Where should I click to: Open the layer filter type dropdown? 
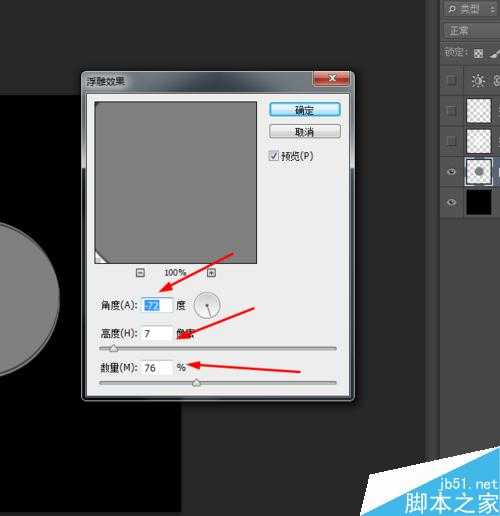point(471,9)
